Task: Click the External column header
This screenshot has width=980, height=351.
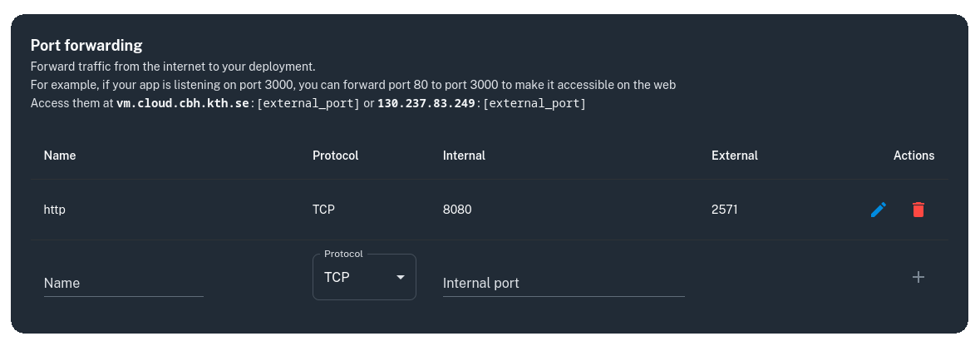Action: coord(734,156)
